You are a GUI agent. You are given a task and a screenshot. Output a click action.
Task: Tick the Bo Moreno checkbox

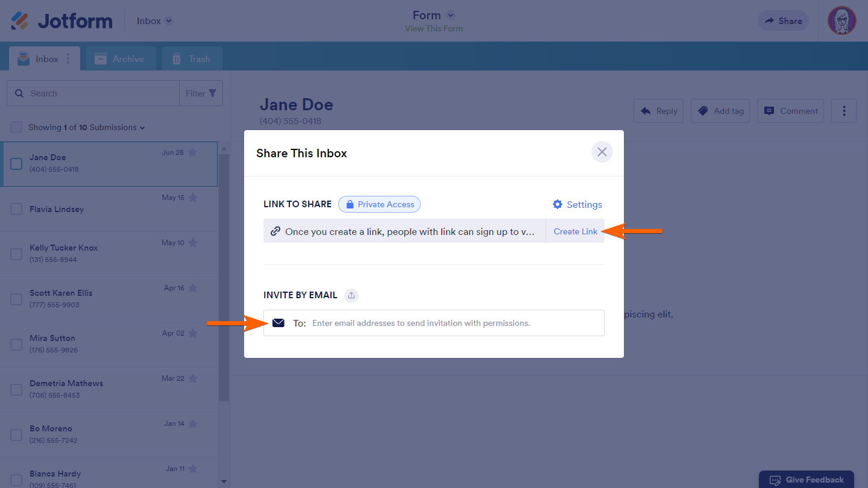pyautogui.click(x=16, y=435)
